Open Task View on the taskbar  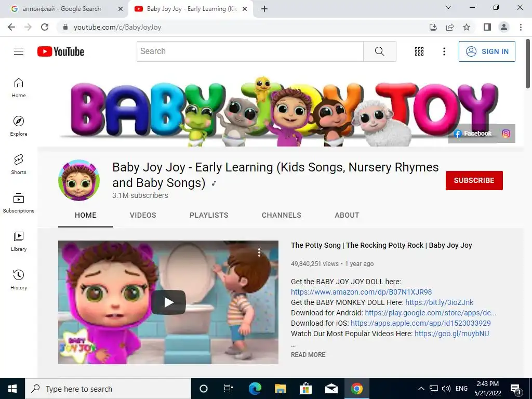tap(229, 389)
